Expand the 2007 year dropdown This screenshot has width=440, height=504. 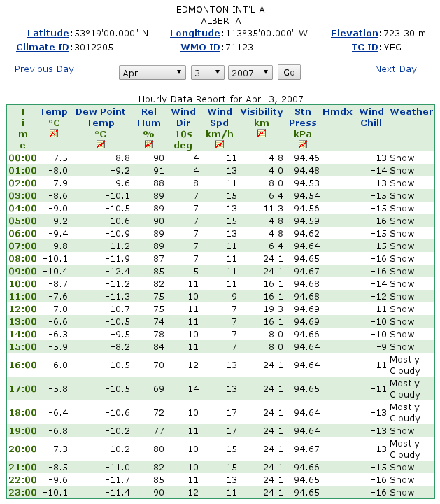tap(251, 73)
